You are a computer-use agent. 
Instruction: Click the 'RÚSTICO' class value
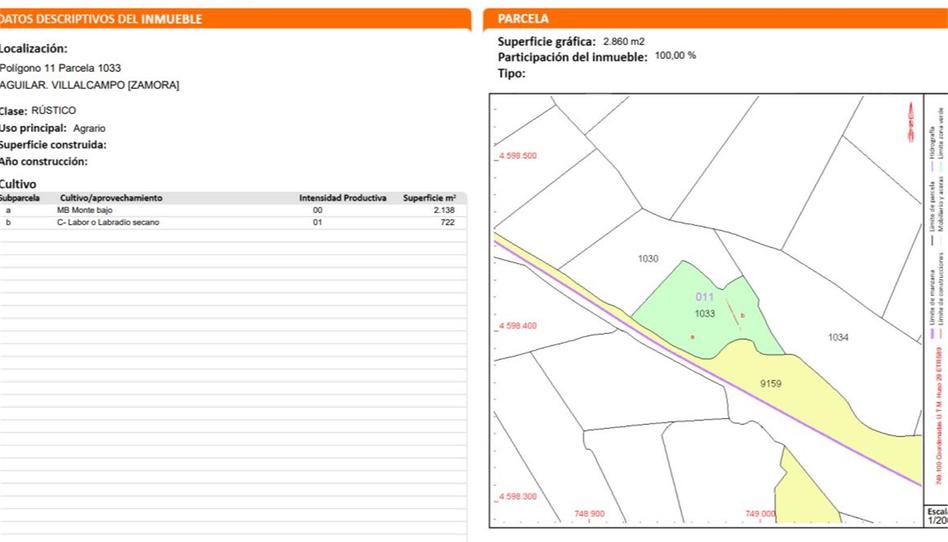[54, 111]
